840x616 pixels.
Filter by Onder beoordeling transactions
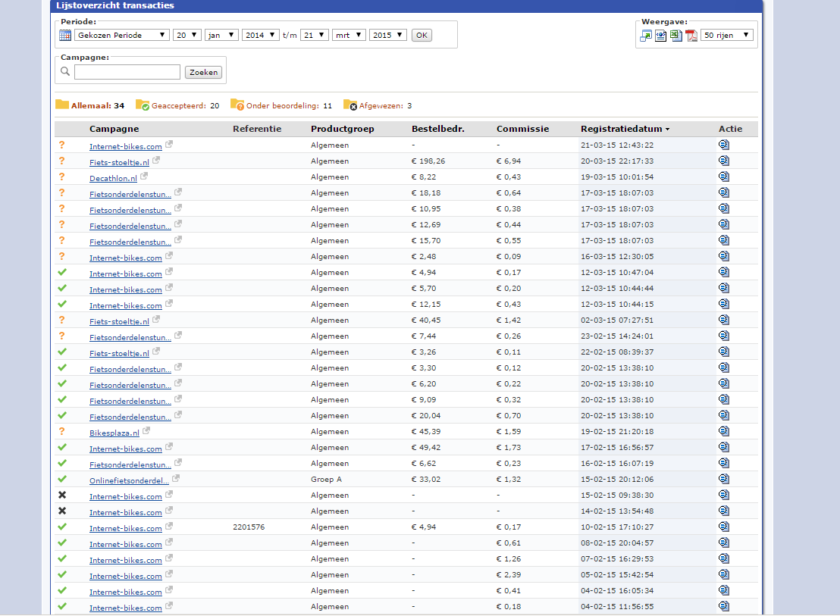281,105
